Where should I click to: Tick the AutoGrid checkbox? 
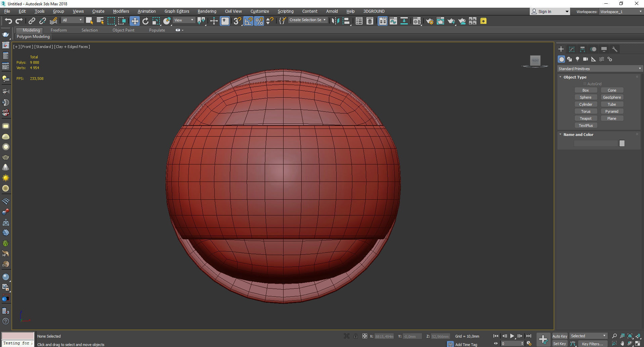tap(585, 84)
